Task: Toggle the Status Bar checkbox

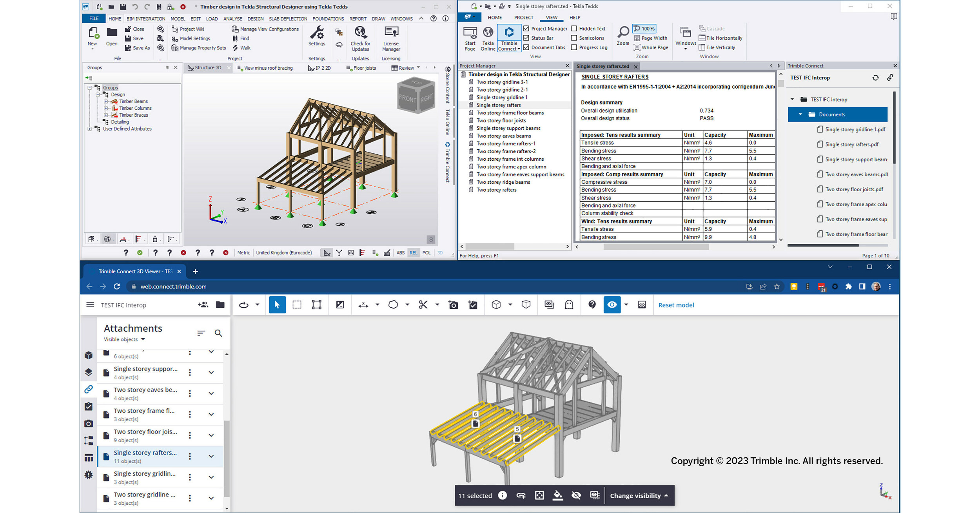Action: point(526,38)
